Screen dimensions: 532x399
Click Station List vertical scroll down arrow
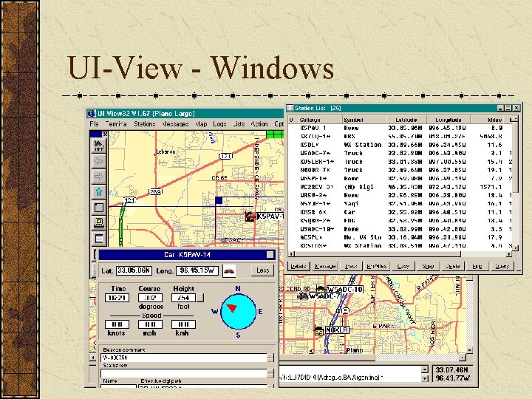coord(516,248)
